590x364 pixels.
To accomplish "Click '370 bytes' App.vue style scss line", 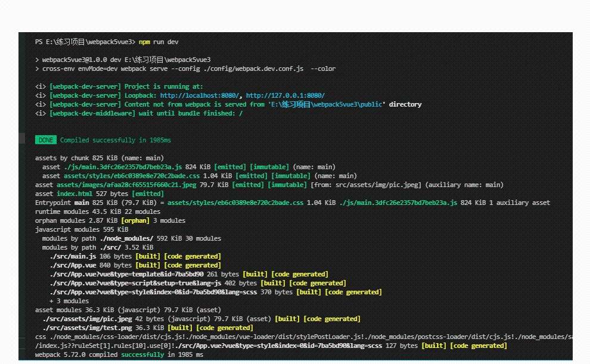I will (216, 292).
